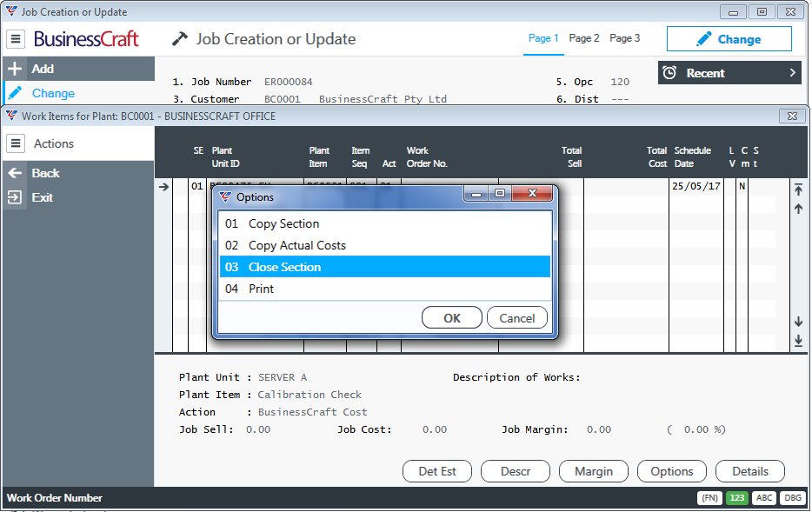The image size is (812, 512).
Task: Toggle the (FN) status indicator
Action: click(709, 498)
